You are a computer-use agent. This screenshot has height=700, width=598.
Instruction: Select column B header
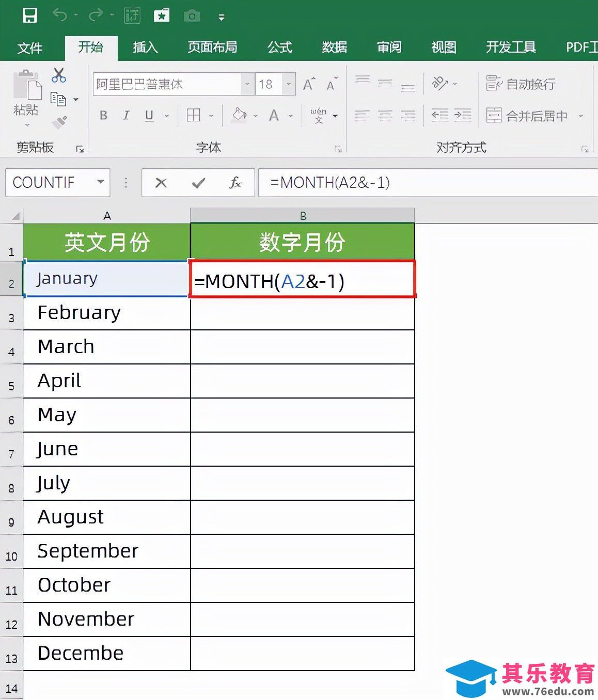pos(303,215)
